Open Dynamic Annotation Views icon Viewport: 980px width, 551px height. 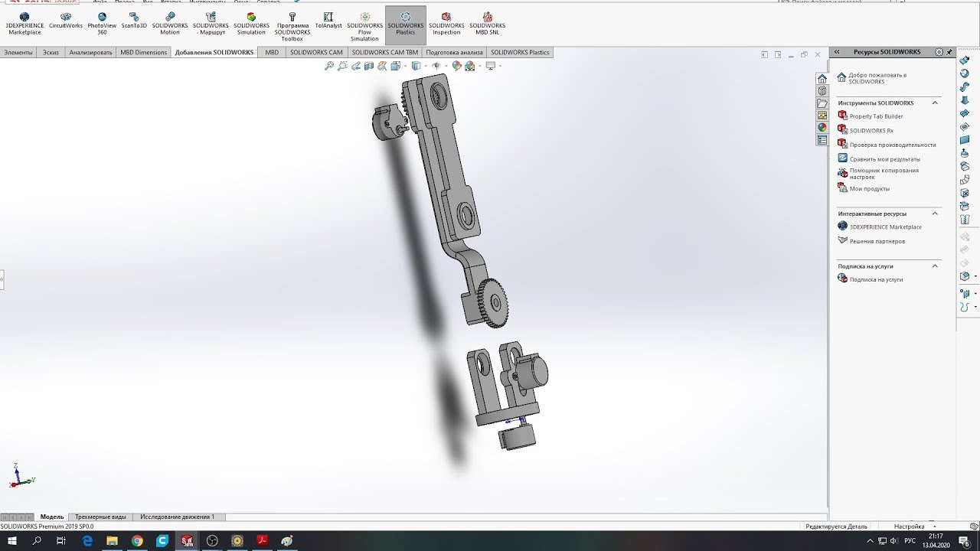(x=382, y=67)
